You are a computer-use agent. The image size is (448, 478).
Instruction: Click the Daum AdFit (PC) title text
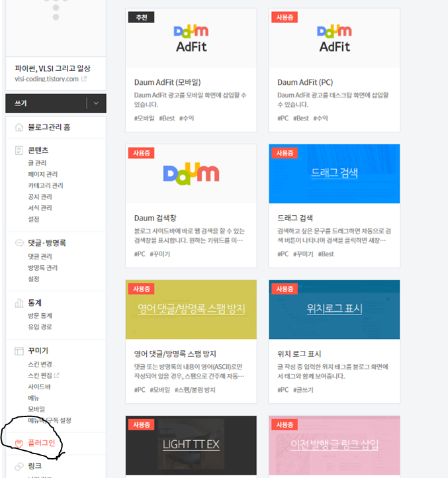pyautogui.click(x=305, y=82)
